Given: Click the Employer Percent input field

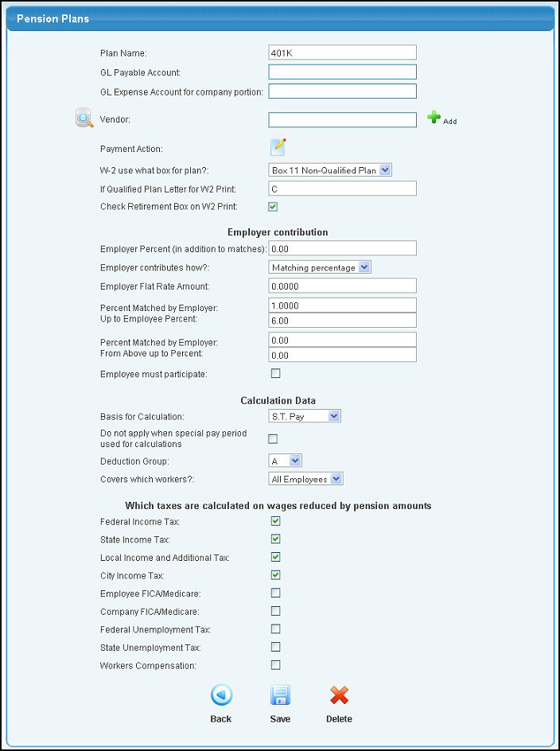Looking at the screenshot, I should click(343, 248).
